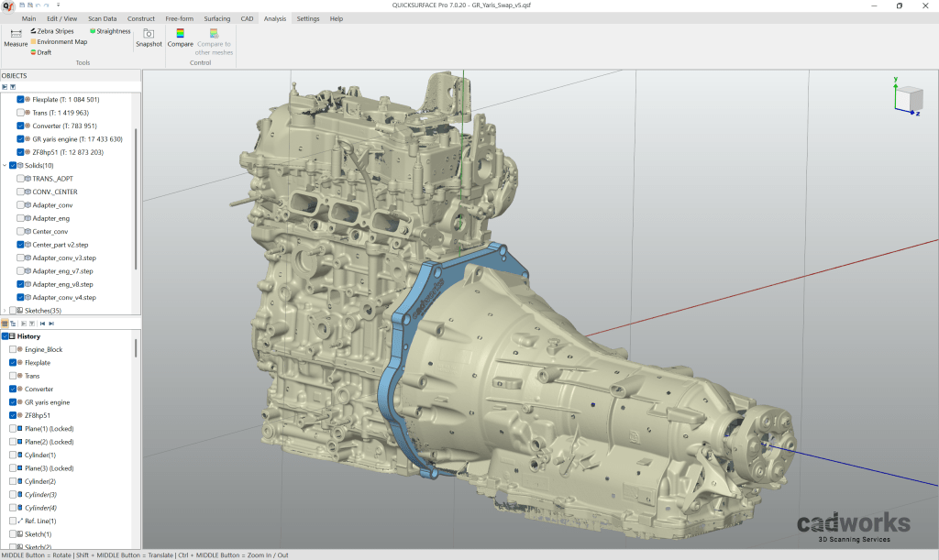Switch to the Surfacing ribbon tab
This screenshot has width=939, height=560.
[217, 17]
